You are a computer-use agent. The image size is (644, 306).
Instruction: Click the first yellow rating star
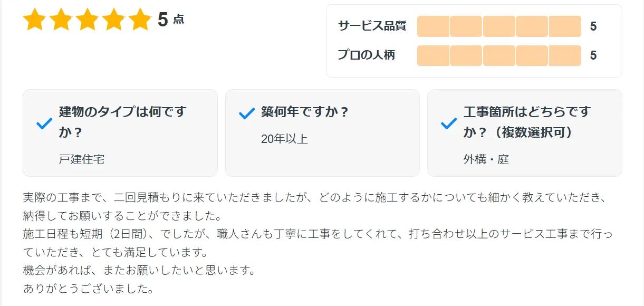35,20
